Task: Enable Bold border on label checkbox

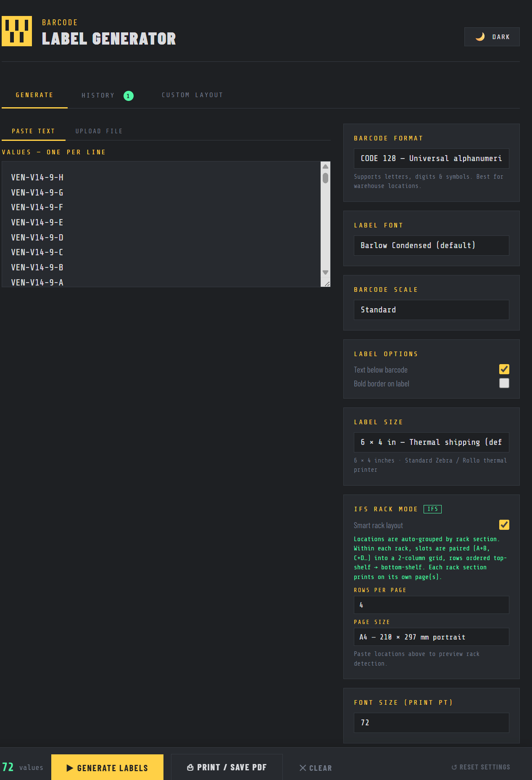Action: (x=504, y=383)
